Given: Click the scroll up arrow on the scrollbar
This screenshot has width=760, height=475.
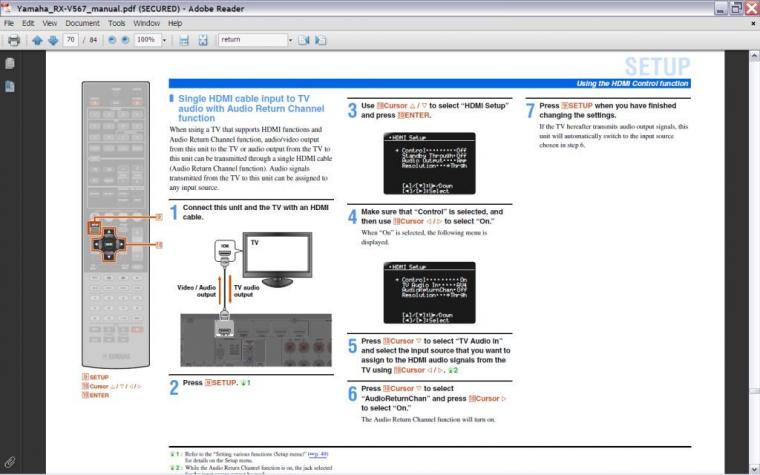Looking at the screenshot, I should pos(754,56).
